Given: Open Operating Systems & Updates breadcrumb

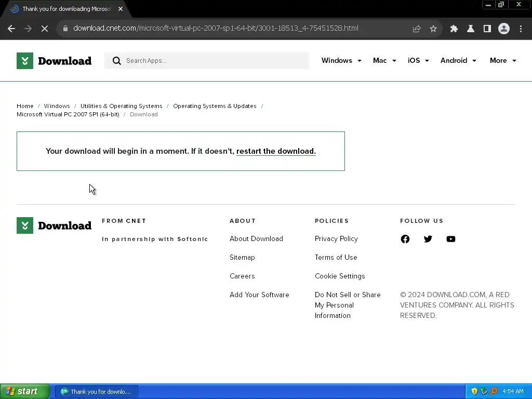Looking at the screenshot, I should [x=215, y=106].
